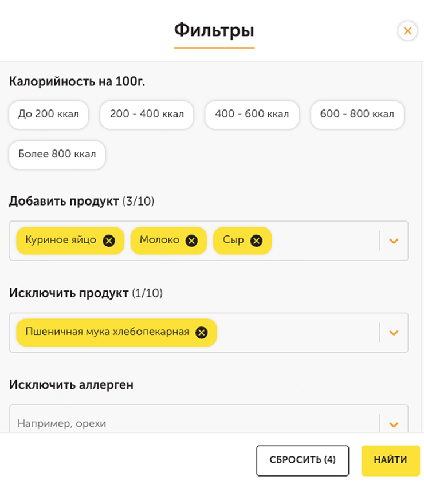Choose the 600 - 800 ккал option

[357, 114]
